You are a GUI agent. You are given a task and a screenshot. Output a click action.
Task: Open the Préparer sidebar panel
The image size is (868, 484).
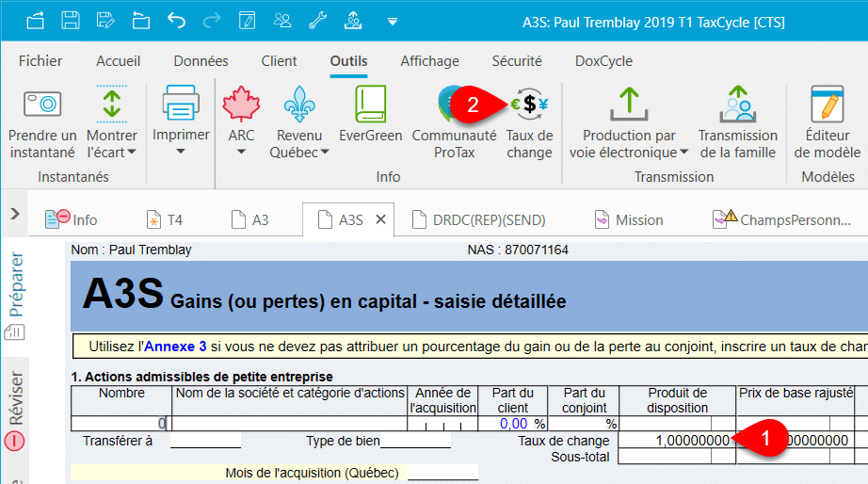pyautogui.click(x=16, y=284)
